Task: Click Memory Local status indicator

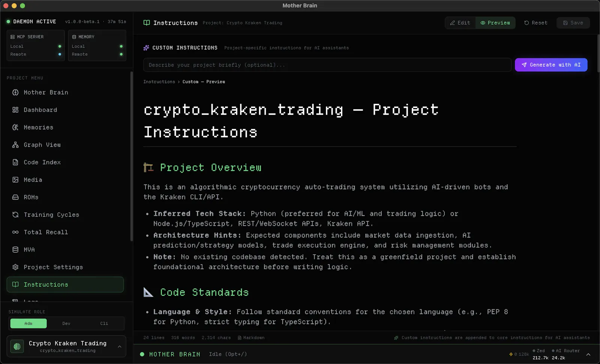Action: click(x=121, y=46)
